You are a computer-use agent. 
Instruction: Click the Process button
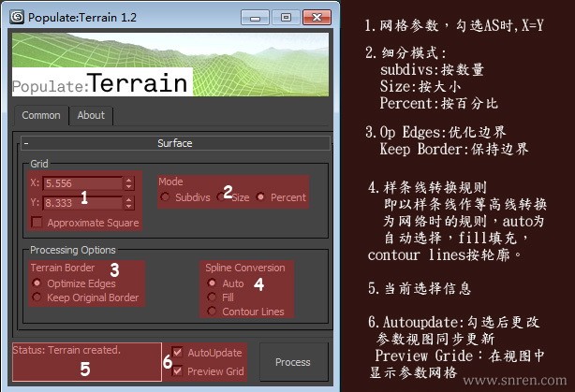[293, 362]
